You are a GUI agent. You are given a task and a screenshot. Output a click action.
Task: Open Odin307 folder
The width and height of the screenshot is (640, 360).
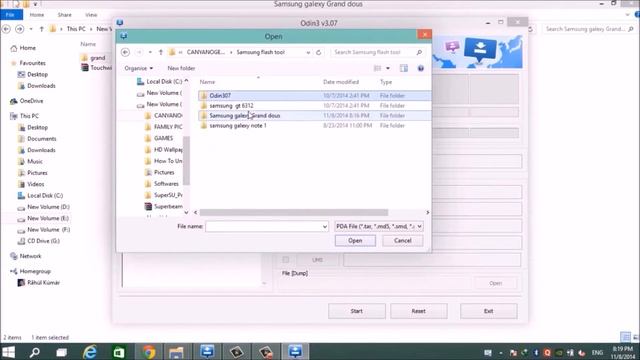pos(314,96)
